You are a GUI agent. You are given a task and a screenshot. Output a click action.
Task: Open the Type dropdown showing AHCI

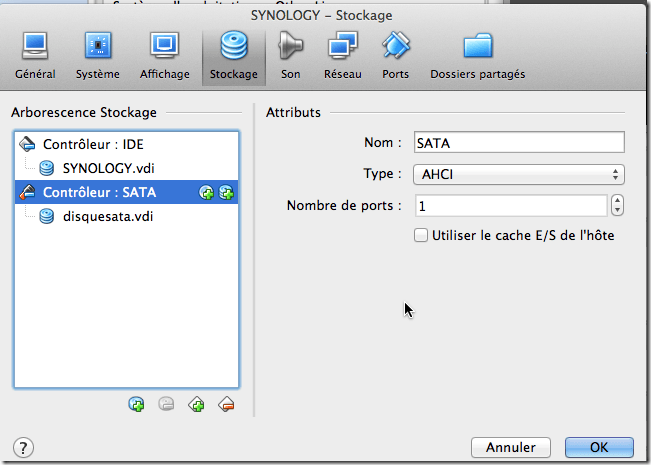click(519, 174)
